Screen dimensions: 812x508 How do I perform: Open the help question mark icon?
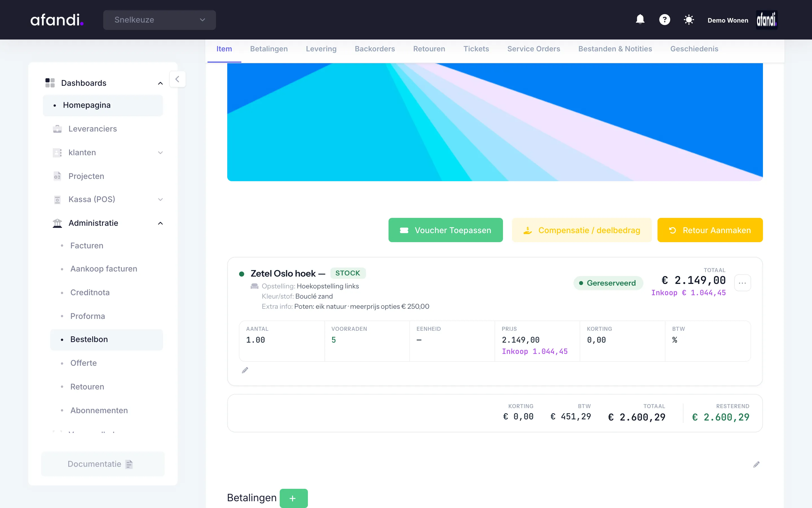[x=664, y=19]
